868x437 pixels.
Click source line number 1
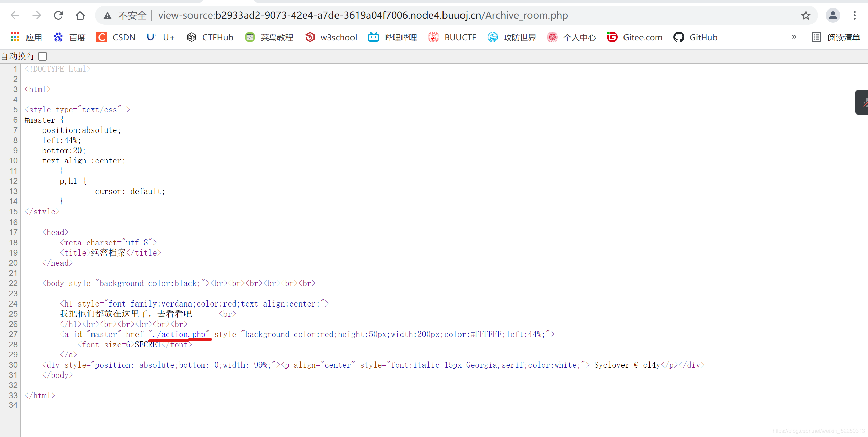pos(15,69)
